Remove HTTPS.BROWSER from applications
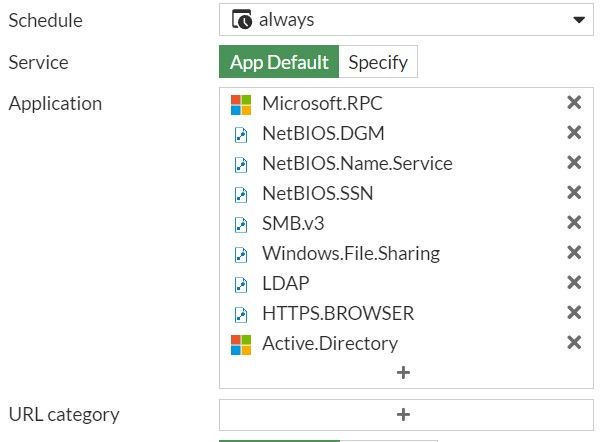The image size is (605, 442). coord(574,313)
